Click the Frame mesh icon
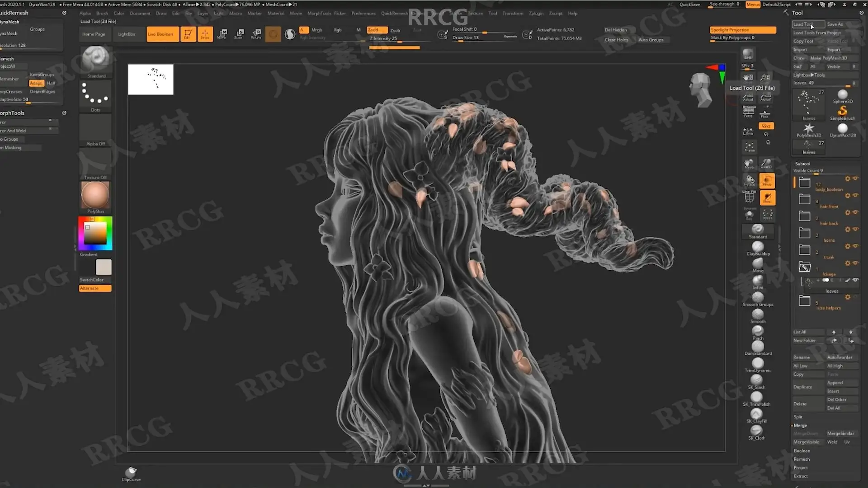The image size is (868, 488). tap(749, 146)
